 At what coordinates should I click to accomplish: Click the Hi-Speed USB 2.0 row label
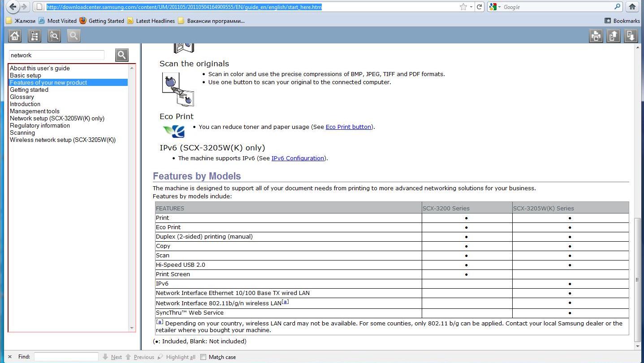(x=180, y=265)
